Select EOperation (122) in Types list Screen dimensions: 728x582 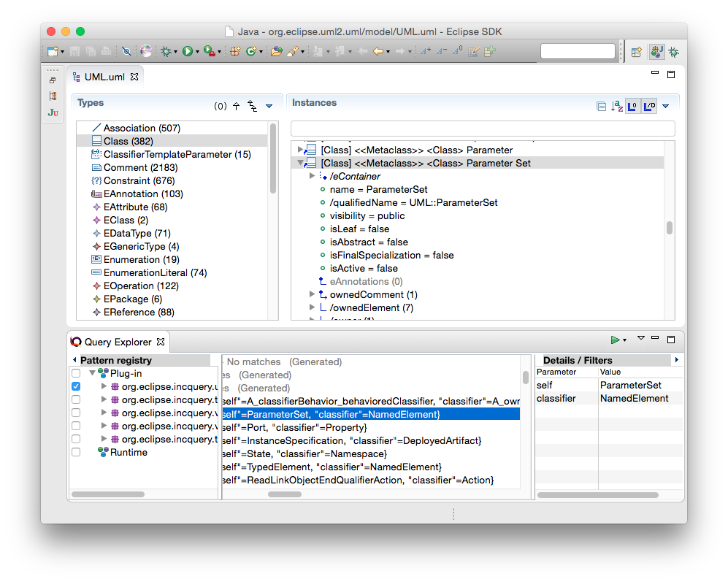tap(173, 286)
